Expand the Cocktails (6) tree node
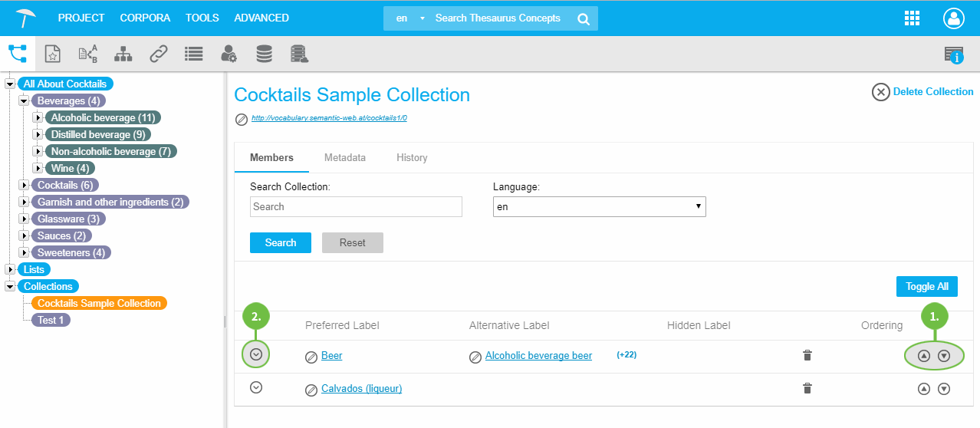 24,186
